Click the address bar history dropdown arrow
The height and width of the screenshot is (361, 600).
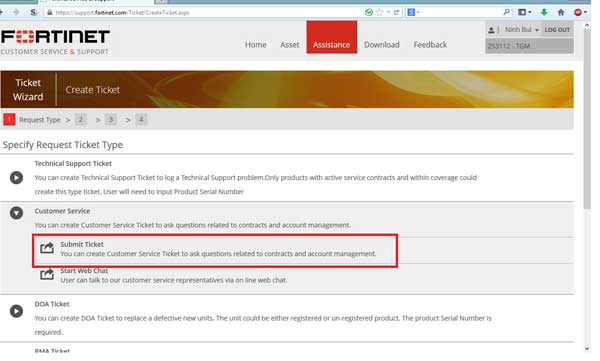point(388,12)
